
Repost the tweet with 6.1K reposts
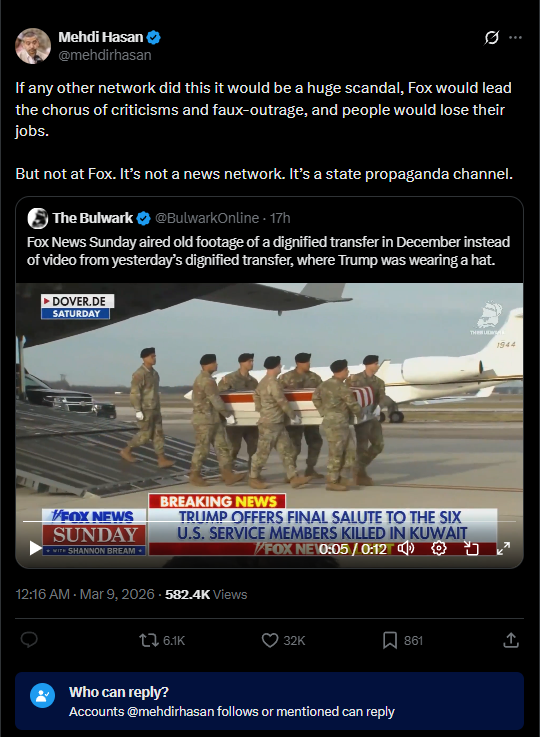(x=162, y=640)
